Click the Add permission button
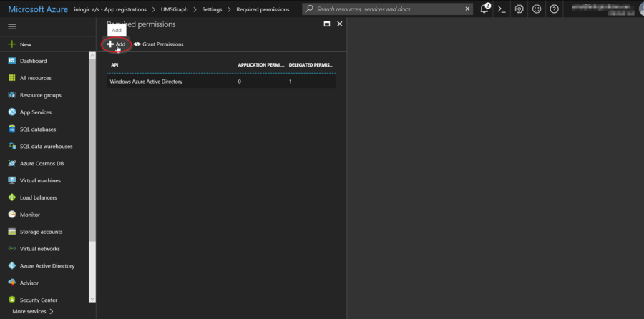The height and width of the screenshot is (319, 644). click(x=116, y=44)
